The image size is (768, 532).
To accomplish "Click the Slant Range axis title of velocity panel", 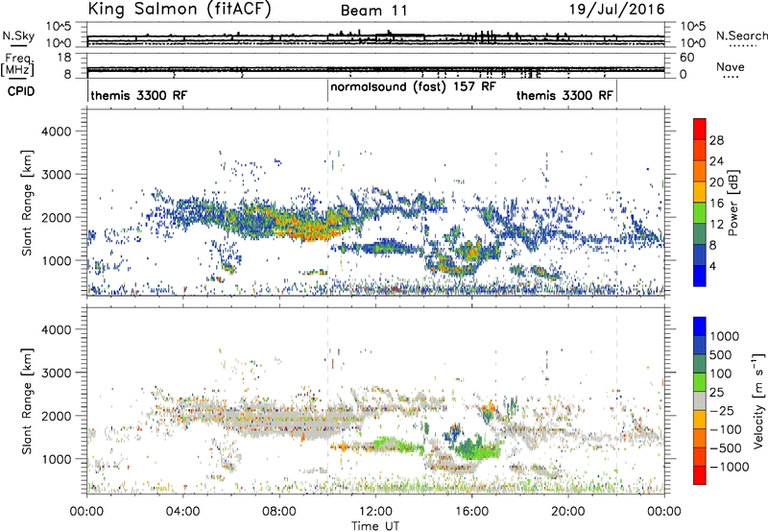I will point(27,401).
